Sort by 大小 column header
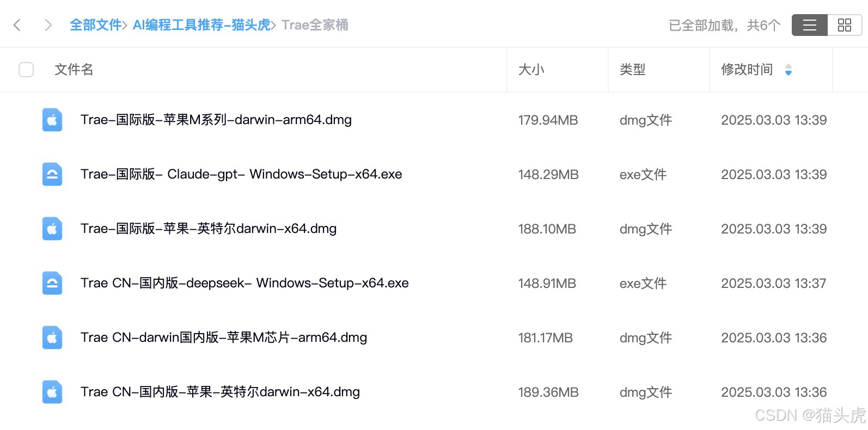 tap(531, 70)
